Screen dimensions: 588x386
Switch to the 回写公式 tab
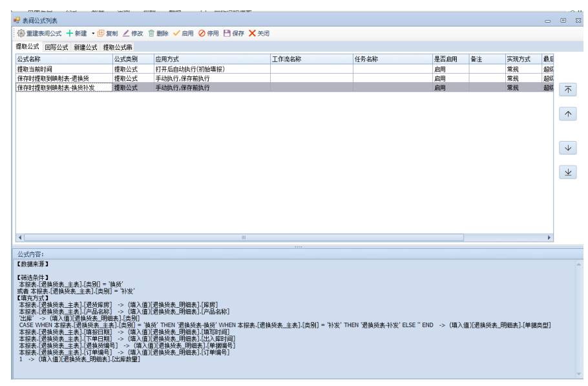pyautogui.click(x=56, y=47)
